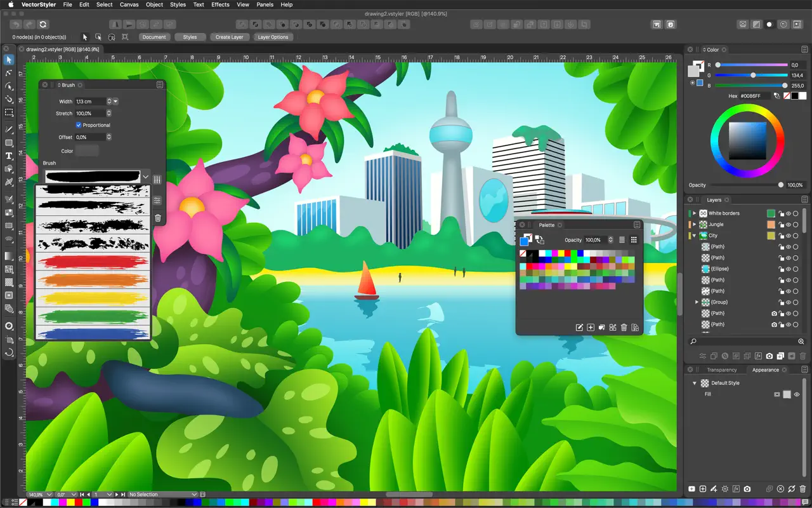Click the swap fill and stroke icon in Palette
The image size is (812, 508).
point(539,239)
